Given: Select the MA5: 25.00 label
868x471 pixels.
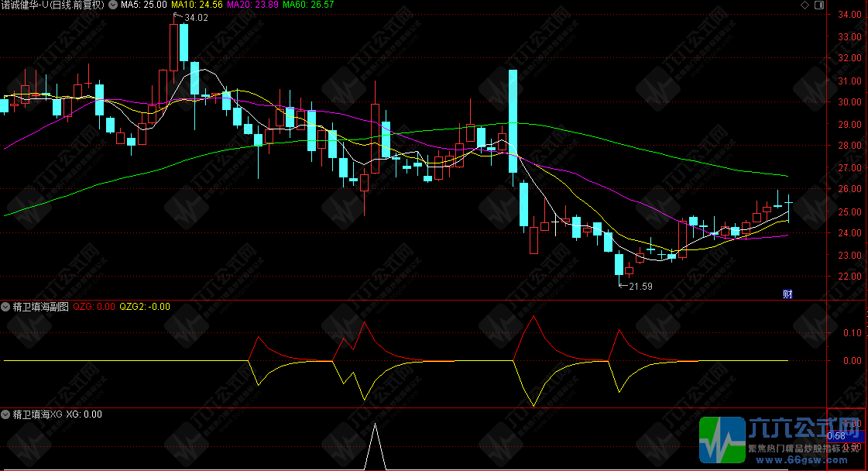Looking at the screenshot, I should 144,5.
